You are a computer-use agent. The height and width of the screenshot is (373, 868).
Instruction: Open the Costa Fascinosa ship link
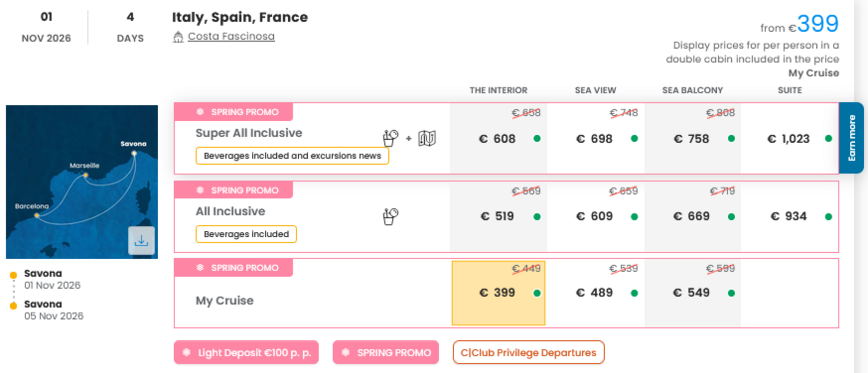[231, 36]
